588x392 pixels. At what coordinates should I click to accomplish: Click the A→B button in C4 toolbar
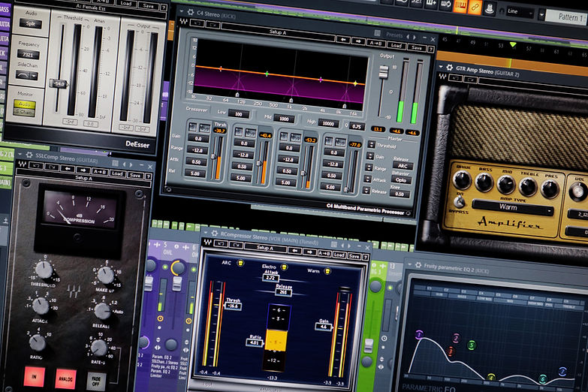click(375, 43)
